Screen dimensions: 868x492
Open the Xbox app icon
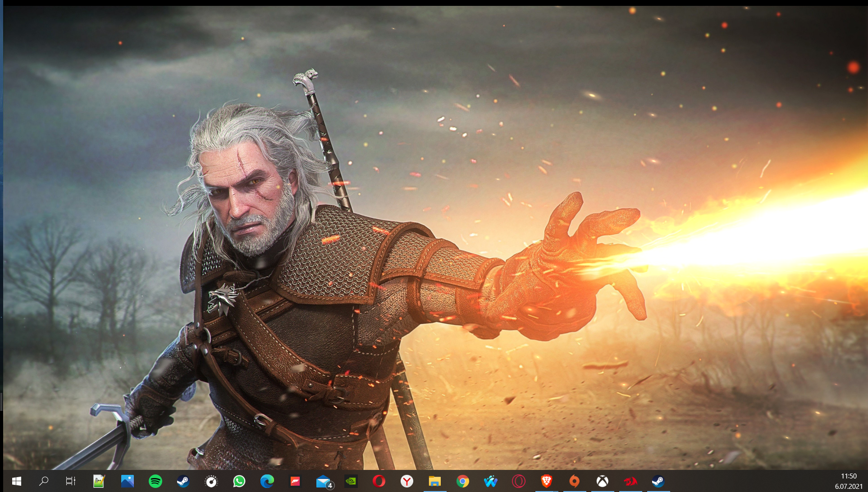point(603,481)
